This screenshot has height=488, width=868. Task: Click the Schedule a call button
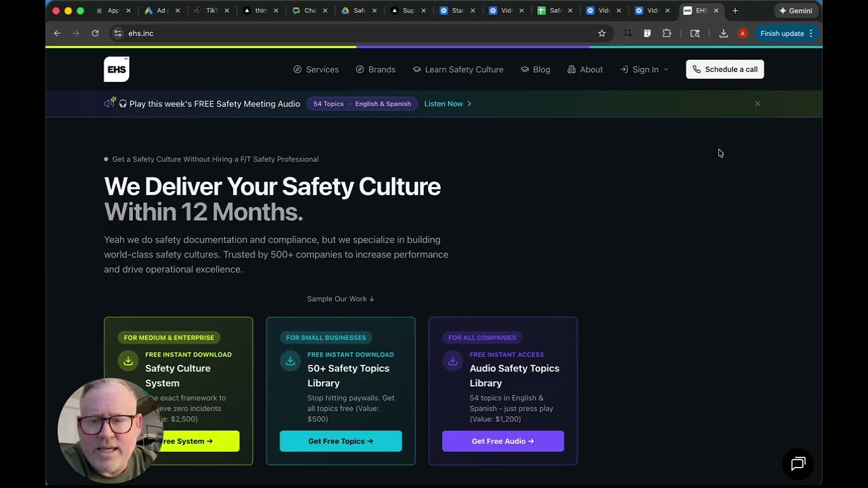tap(725, 69)
